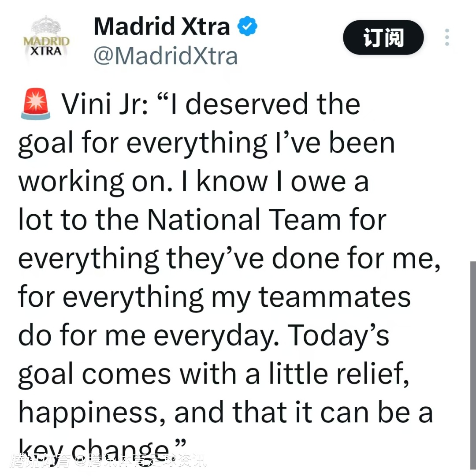Open the @MadridXtra handle link

tap(165, 56)
